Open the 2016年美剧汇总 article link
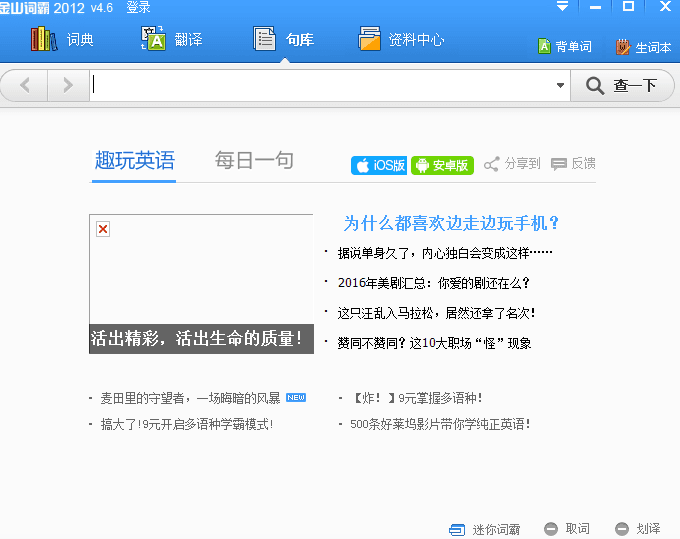The height and width of the screenshot is (539, 680). (x=433, y=283)
